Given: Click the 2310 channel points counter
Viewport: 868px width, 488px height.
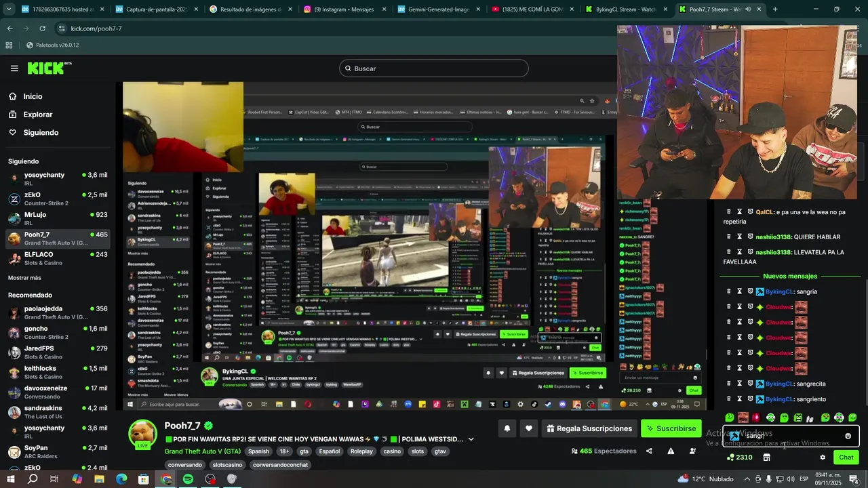Looking at the screenshot, I should coord(739,457).
